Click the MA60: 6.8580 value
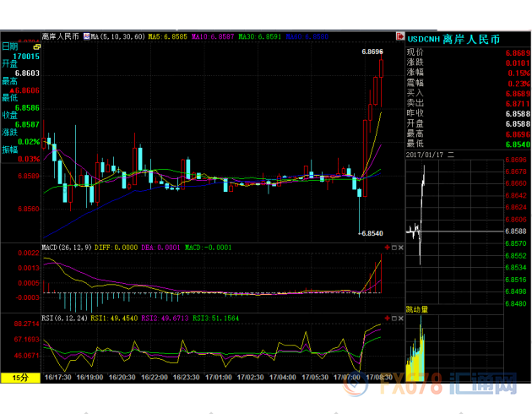 pyautogui.click(x=307, y=36)
